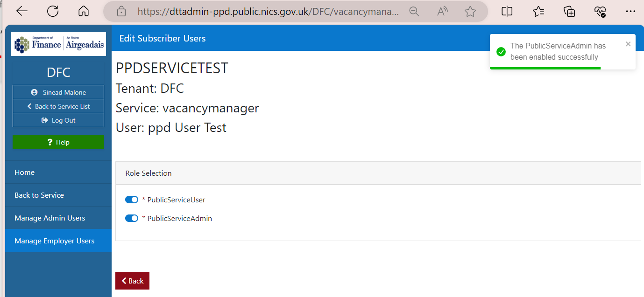Click the red Back button
This screenshot has width=644, height=297.
[132, 281]
